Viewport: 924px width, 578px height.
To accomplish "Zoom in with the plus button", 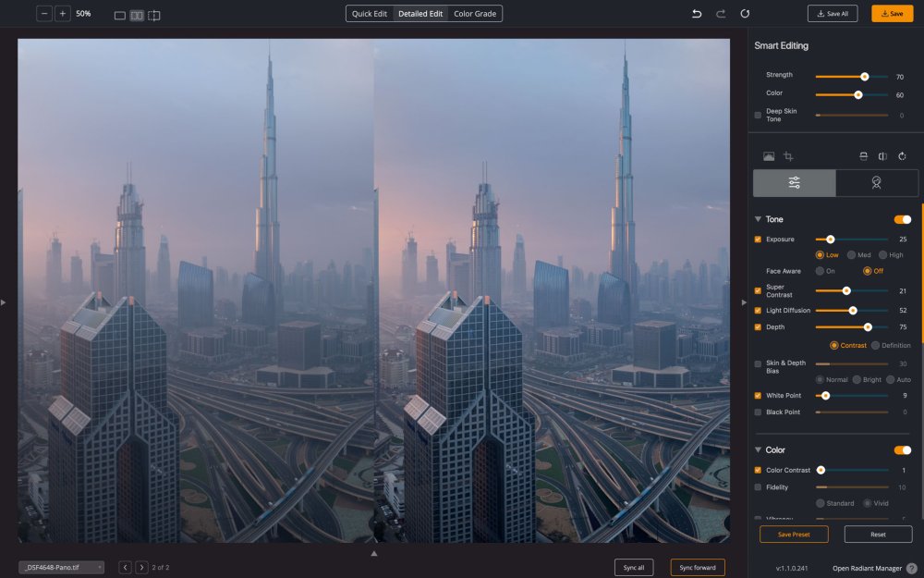I will 63,14.
